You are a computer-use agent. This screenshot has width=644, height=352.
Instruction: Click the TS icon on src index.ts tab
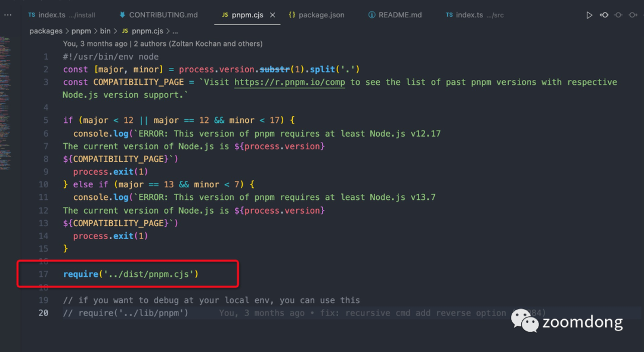coord(450,15)
